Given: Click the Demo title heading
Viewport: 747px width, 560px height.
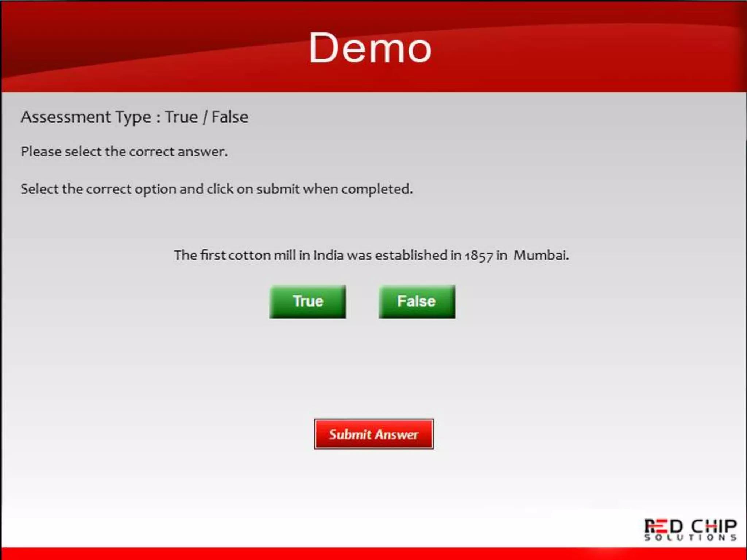Looking at the screenshot, I should [x=370, y=48].
